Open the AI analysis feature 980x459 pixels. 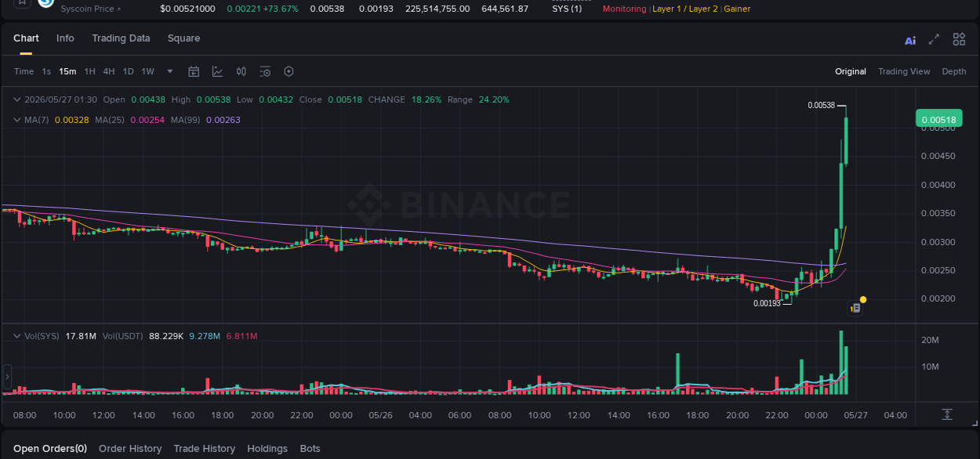point(910,40)
